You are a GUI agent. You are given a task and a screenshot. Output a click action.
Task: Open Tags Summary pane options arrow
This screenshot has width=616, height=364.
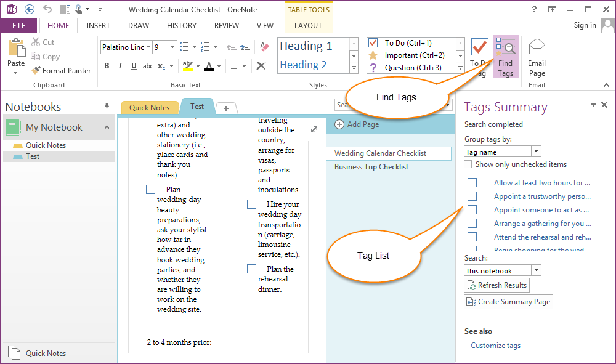coord(593,105)
